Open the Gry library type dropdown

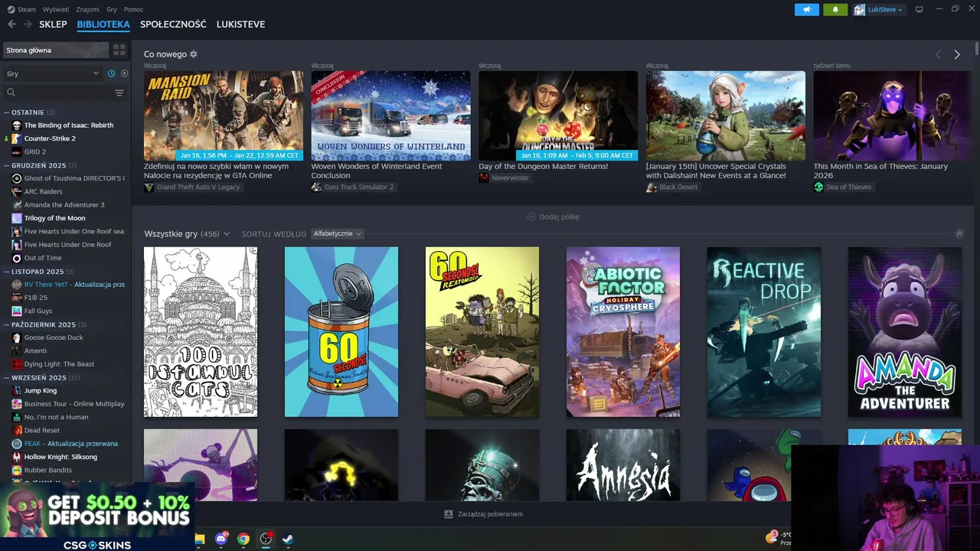pos(52,73)
